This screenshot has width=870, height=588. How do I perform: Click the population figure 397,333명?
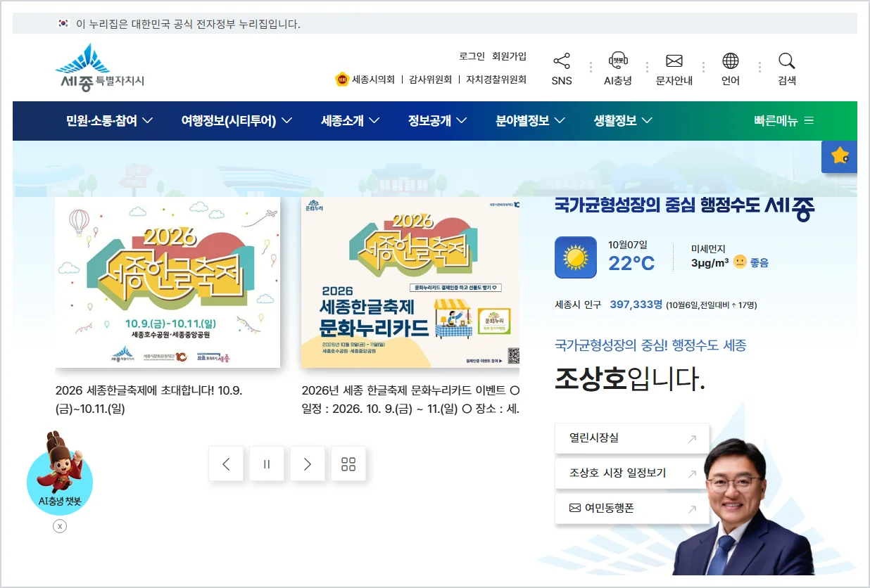tap(636, 305)
